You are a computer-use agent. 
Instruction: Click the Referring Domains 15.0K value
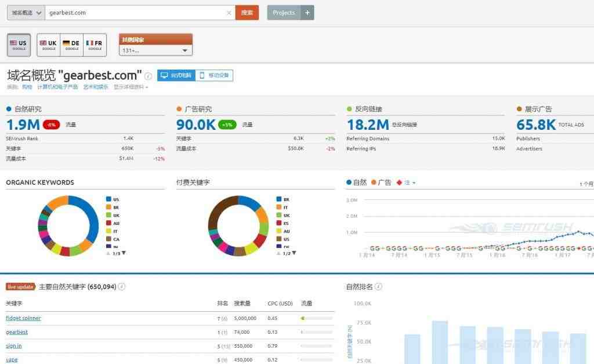coord(498,139)
